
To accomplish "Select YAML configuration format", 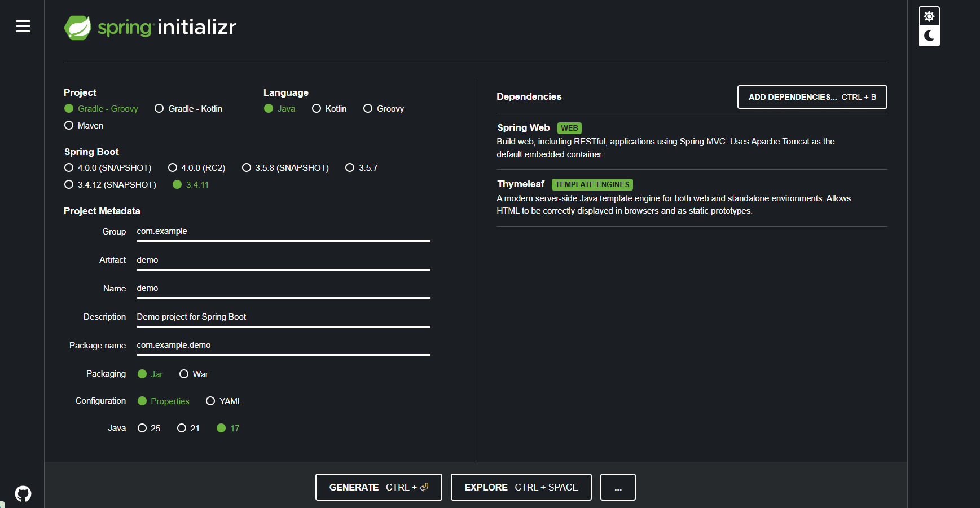I will (x=224, y=401).
